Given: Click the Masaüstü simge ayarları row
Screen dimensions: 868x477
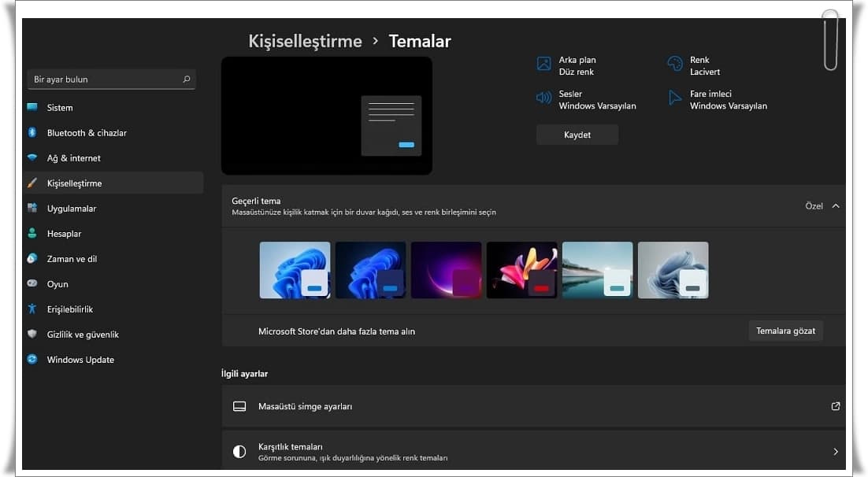Looking at the screenshot, I should point(534,406).
